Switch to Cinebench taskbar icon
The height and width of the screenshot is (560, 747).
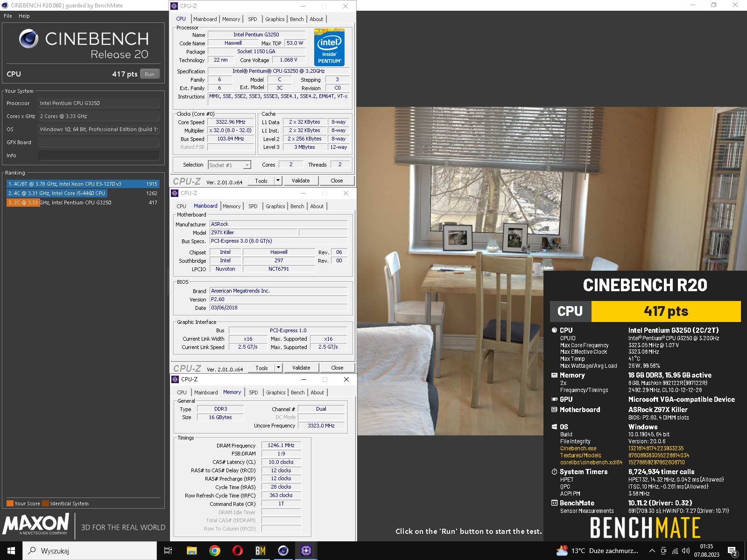tap(283, 551)
